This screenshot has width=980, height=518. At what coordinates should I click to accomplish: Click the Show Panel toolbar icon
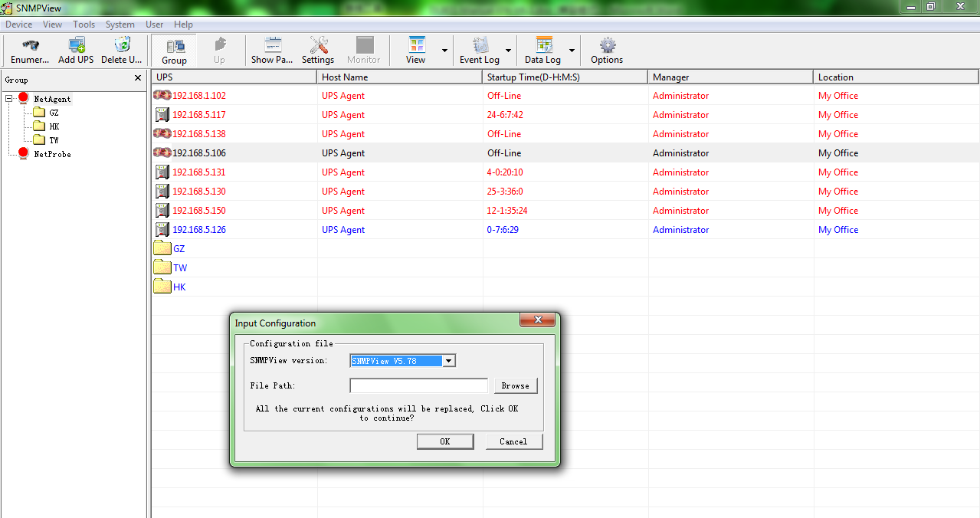(x=272, y=45)
